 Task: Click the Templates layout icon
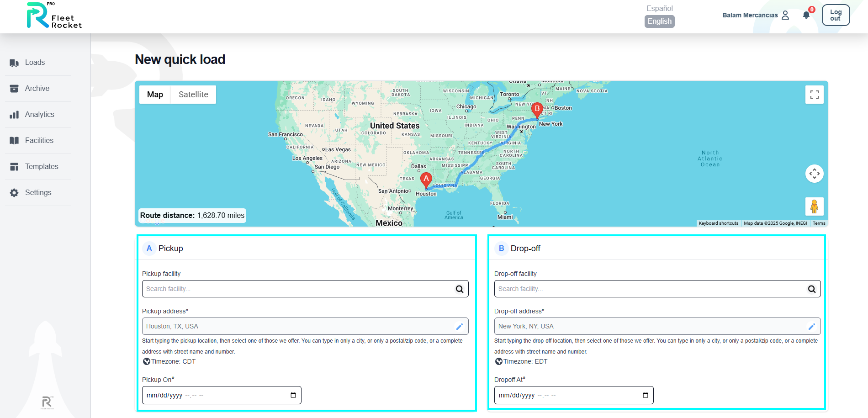tap(14, 167)
